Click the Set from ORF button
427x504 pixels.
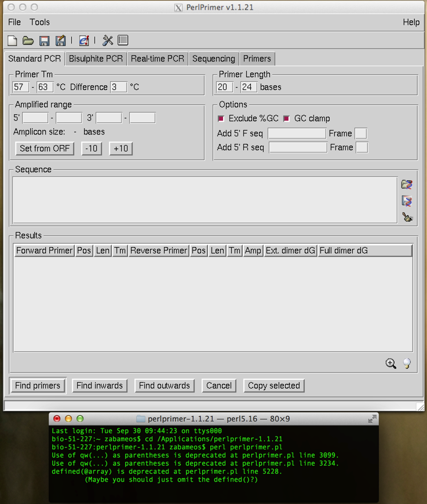[45, 148]
